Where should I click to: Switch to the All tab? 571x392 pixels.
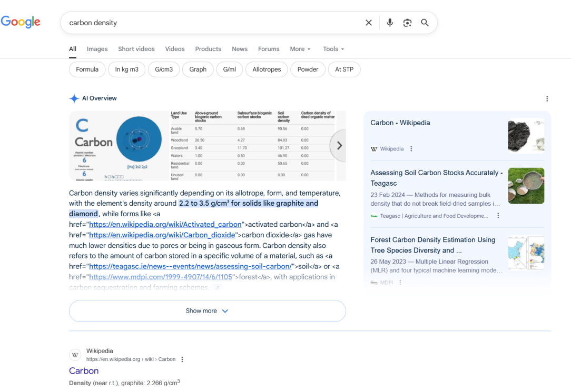73,49
